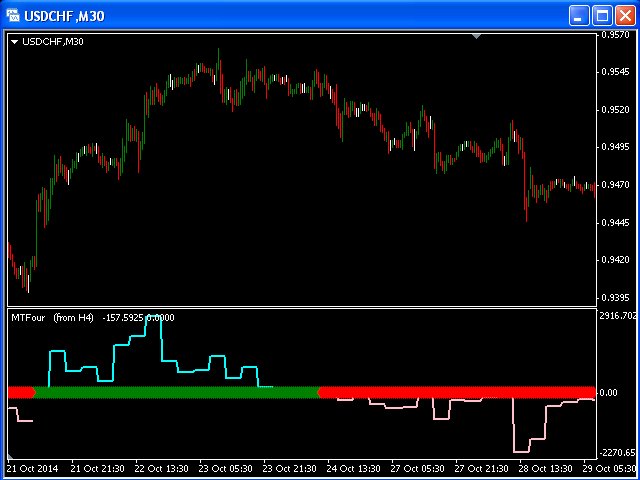The height and width of the screenshot is (480, 640).
Task: Click the '29 Oct 05:30' time label
Action: pos(610,468)
